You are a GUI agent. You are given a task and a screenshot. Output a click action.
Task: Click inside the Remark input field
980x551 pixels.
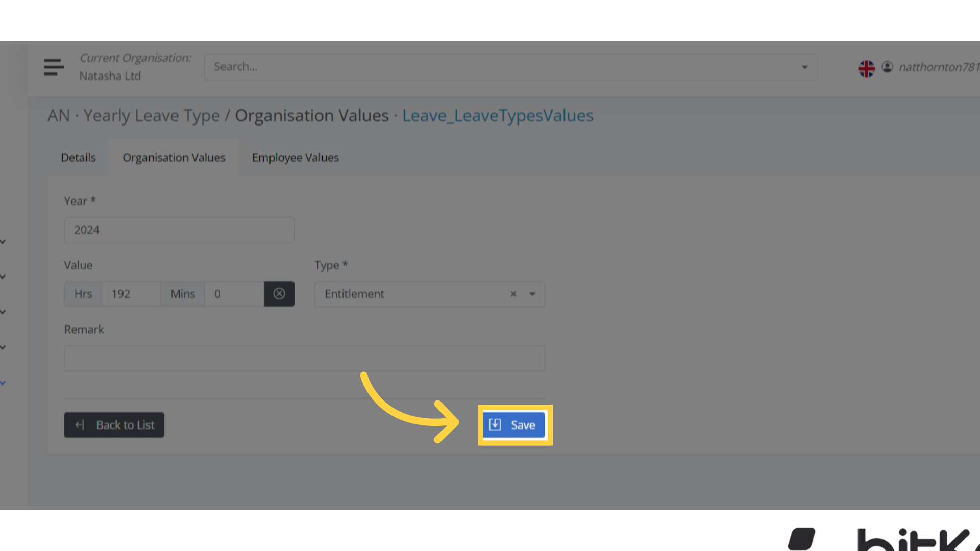(x=304, y=358)
